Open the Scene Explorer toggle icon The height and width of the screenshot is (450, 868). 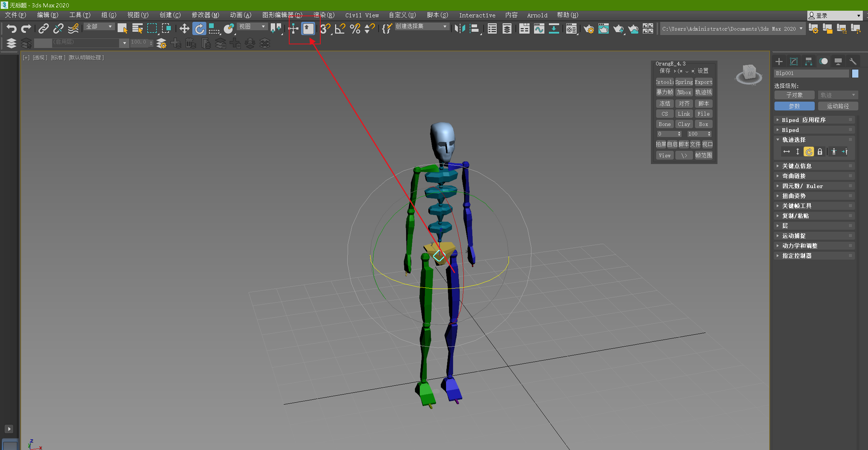point(492,28)
